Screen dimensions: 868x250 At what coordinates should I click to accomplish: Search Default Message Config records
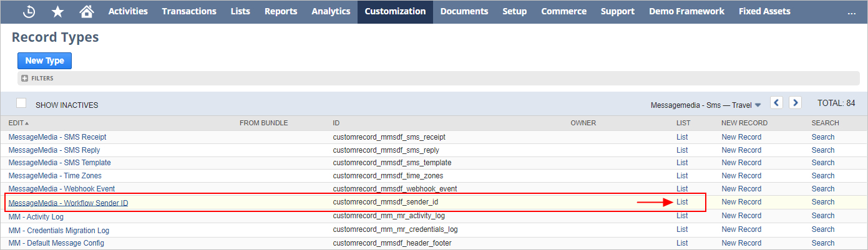tap(823, 243)
